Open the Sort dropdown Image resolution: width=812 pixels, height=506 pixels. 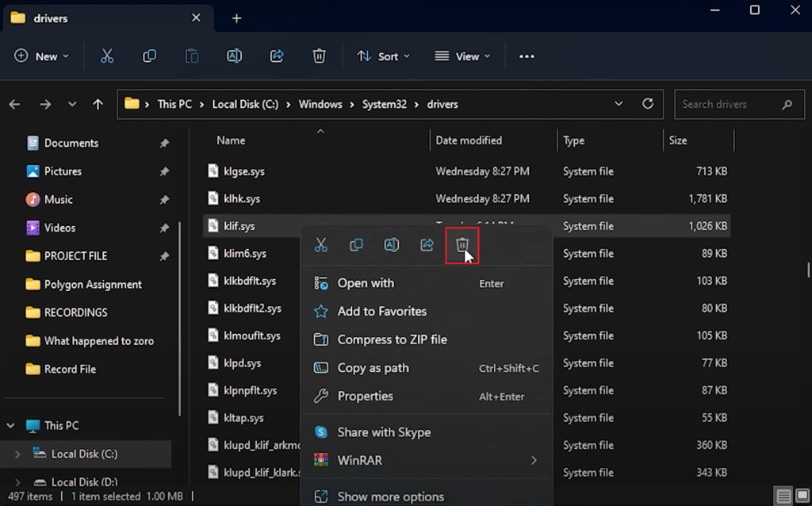coord(384,56)
